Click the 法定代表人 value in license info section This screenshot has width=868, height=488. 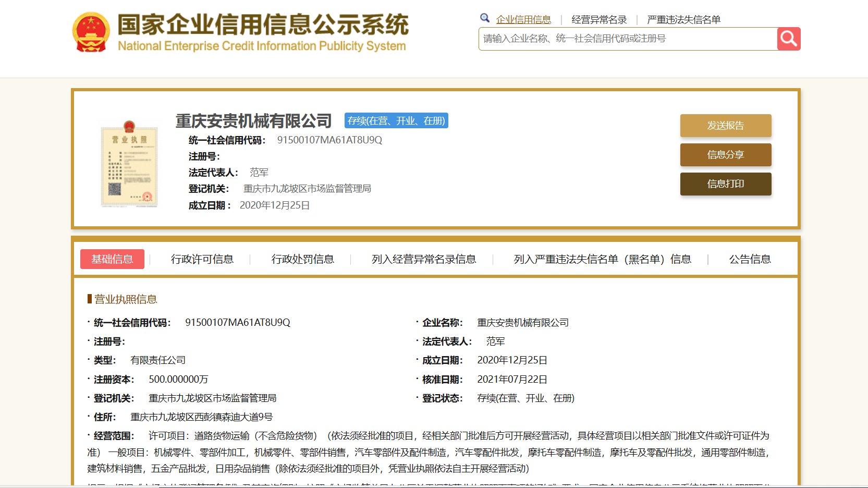496,341
